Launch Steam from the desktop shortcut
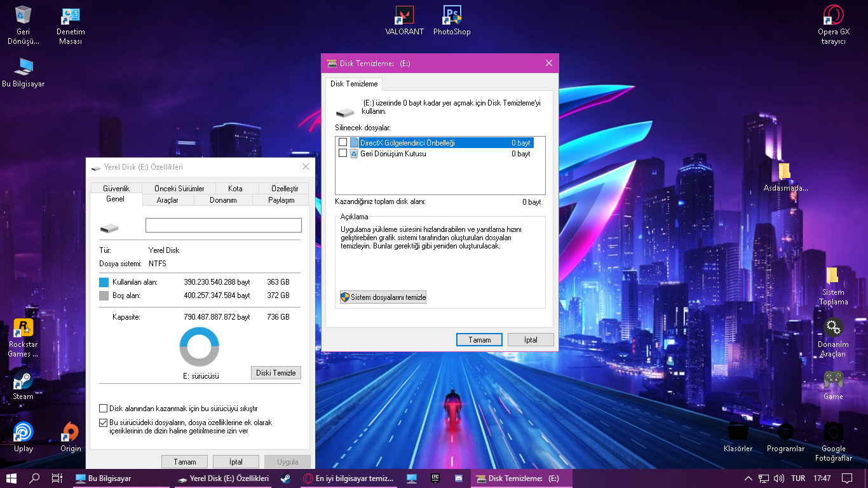This screenshot has height=488, width=868. [x=24, y=385]
